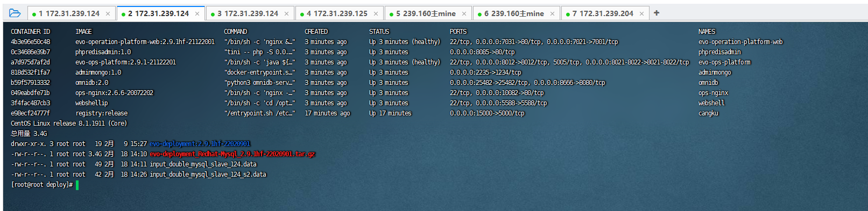
Task: Click image name omnidb:2.0
Action: 92,83
